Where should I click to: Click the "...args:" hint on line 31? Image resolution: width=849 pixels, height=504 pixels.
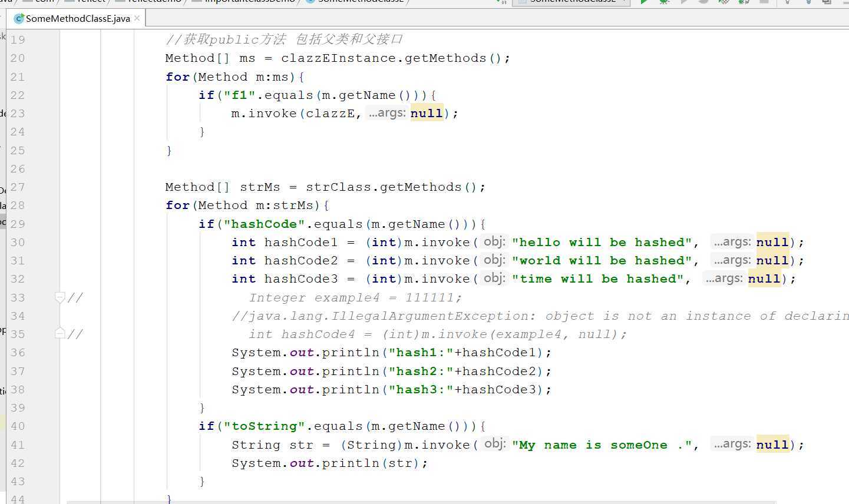tap(732, 260)
